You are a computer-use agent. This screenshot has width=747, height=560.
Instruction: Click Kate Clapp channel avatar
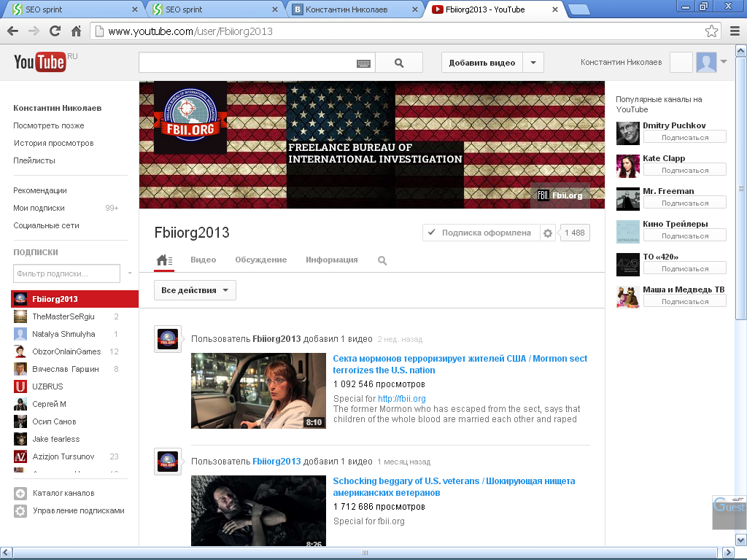628,166
